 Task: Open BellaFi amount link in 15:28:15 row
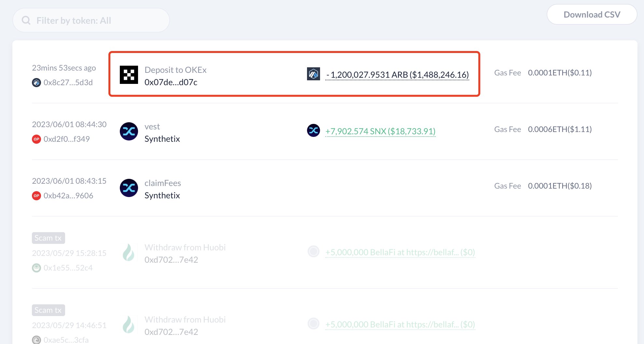point(400,252)
